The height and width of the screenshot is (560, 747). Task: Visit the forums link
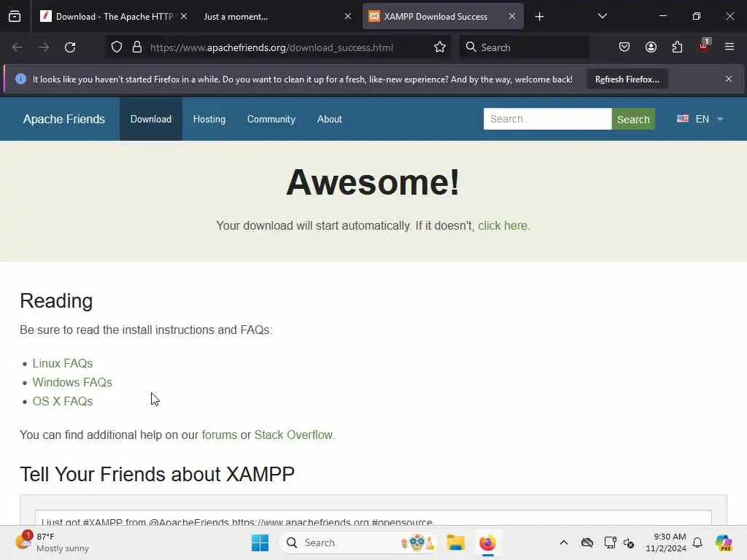tap(219, 435)
